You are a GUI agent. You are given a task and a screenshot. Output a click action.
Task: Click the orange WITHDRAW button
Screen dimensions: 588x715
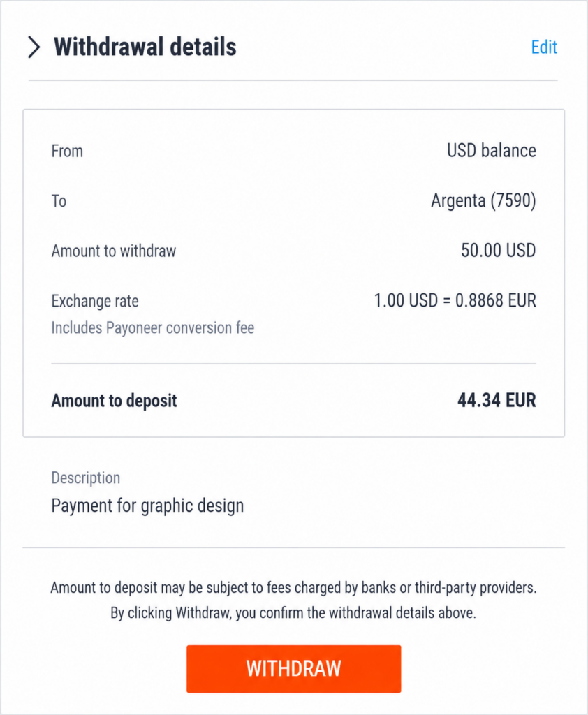point(294,668)
